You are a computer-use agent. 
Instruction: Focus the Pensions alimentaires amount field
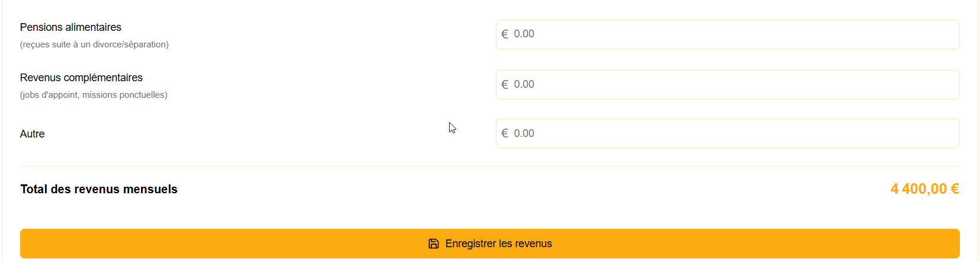728,34
